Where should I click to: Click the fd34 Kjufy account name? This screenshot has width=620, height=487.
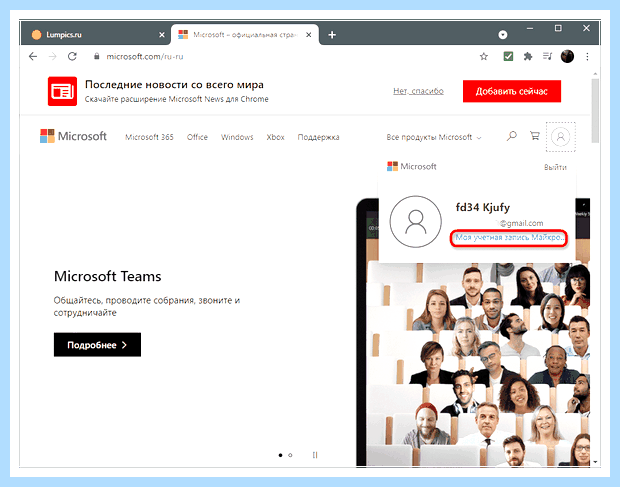click(483, 207)
